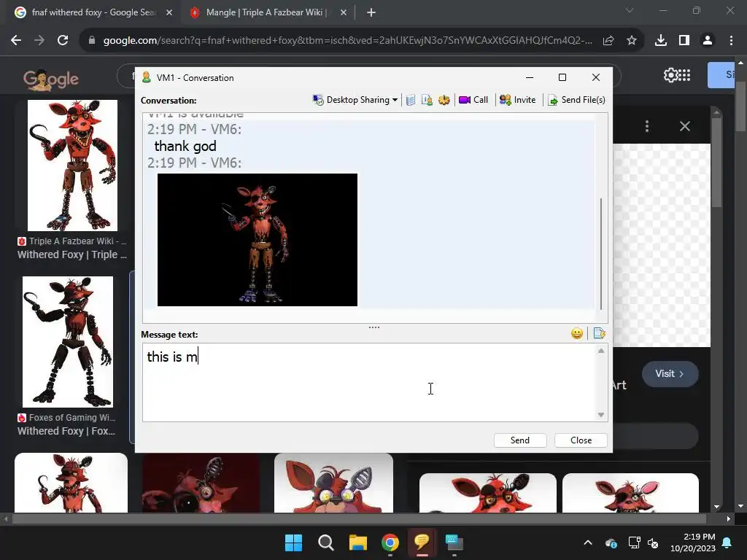Click the share page icon in address bar
Viewport: 747px width, 560px height.
[x=608, y=41]
